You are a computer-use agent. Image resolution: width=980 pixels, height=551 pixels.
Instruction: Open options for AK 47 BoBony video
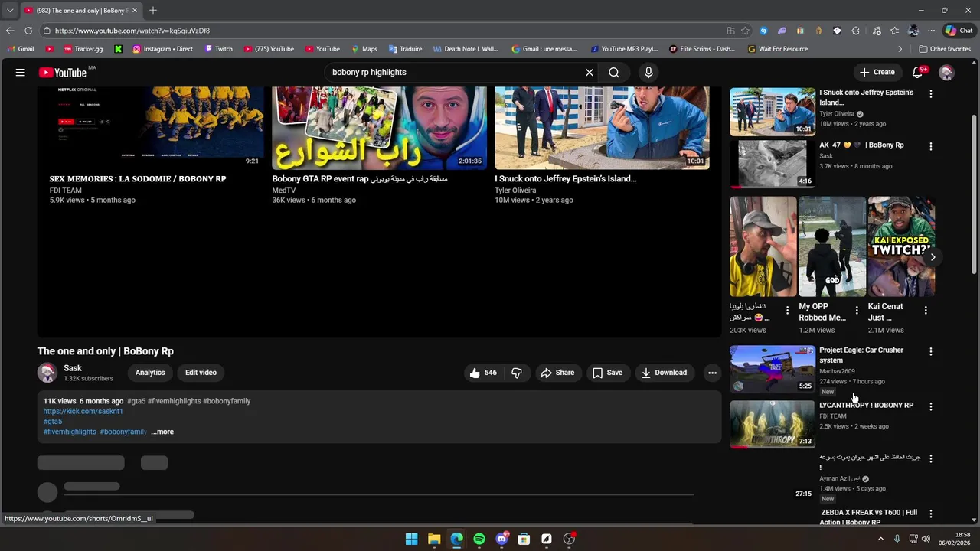click(931, 146)
